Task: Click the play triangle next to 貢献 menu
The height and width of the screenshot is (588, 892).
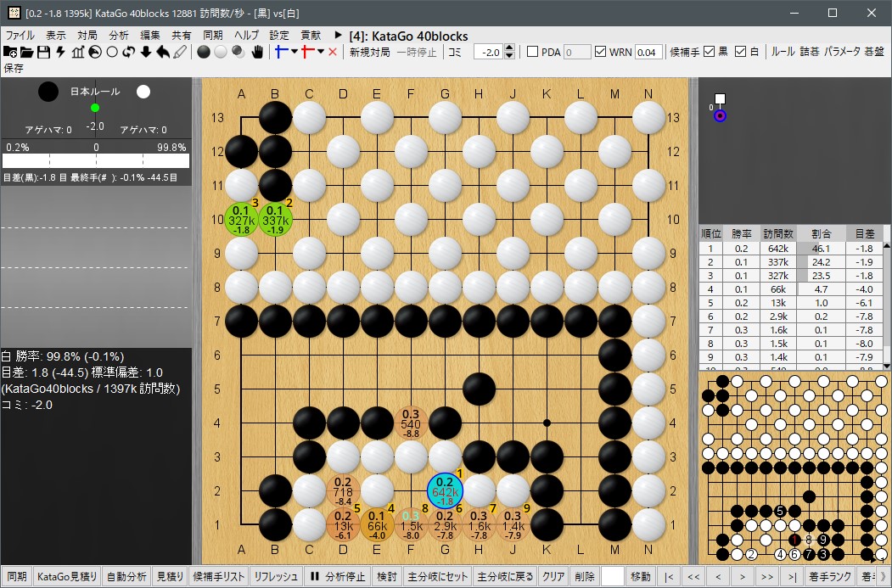Action: click(338, 36)
